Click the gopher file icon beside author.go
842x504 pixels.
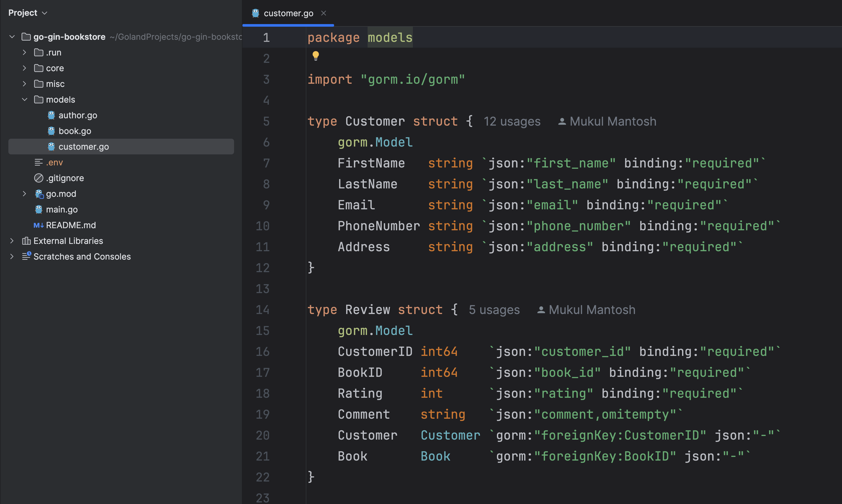pyautogui.click(x=51, y=115)
